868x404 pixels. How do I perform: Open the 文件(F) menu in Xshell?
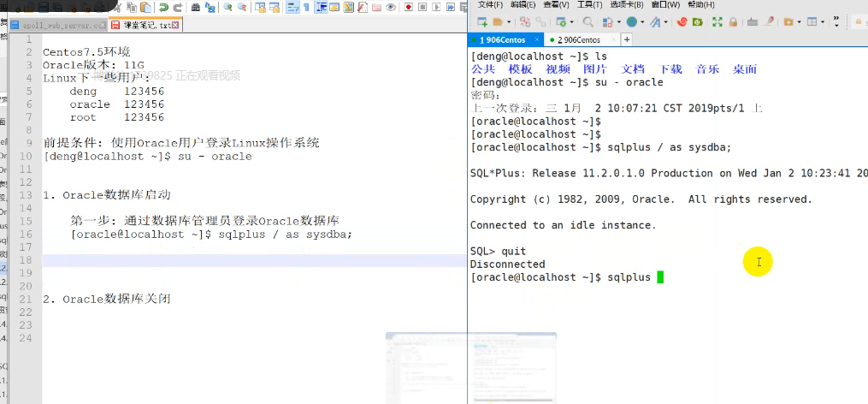(x=490, y=4)
